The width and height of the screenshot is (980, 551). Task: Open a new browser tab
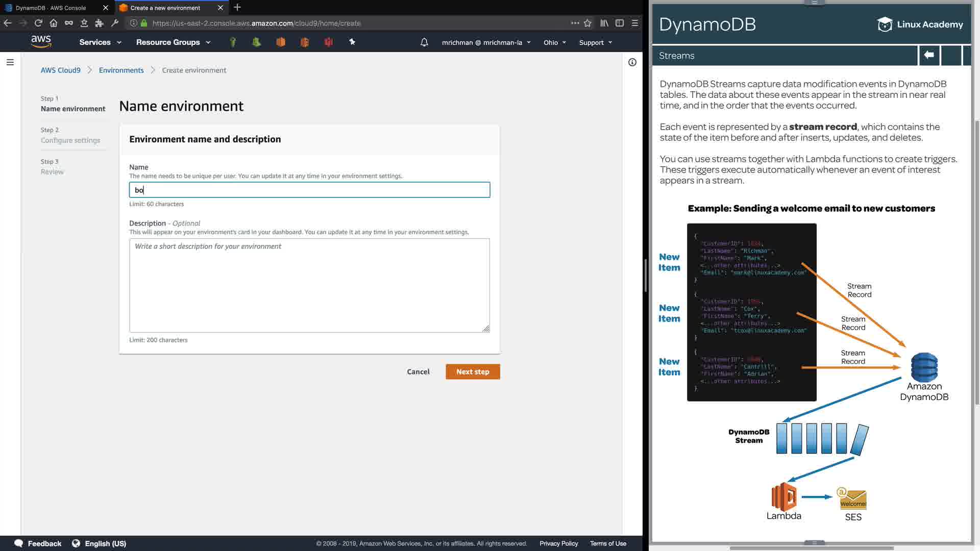click(x=237, y=8)
